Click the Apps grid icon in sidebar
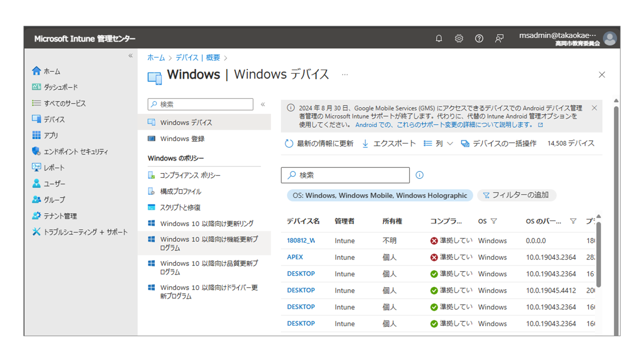644x362 pixels. coord(36,135)
